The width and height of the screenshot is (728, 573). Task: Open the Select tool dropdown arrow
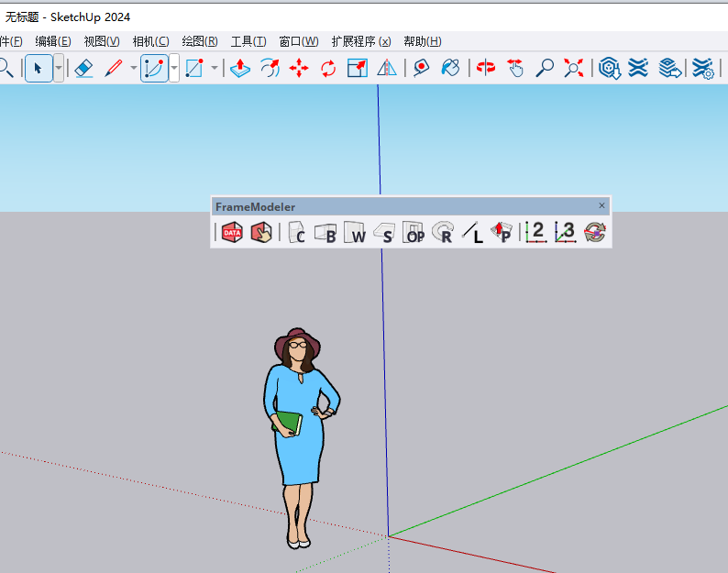tap(59, 68)
